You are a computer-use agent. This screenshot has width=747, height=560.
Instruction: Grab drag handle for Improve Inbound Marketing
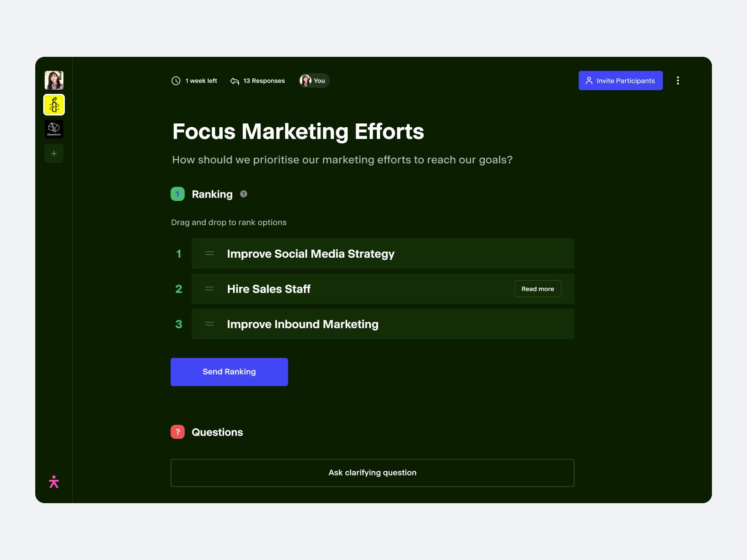[x=210, y=324]
